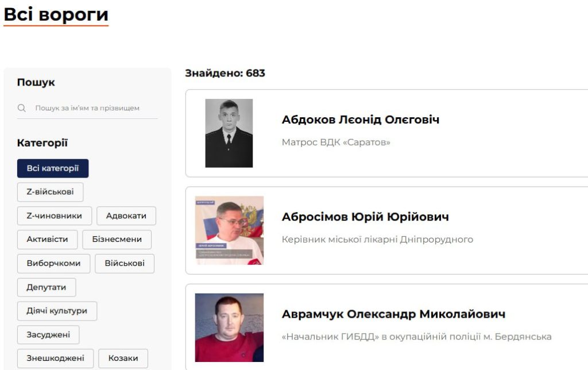Show the 'Діячі культури' category
Screen dimensions: 588x370
click(x=57, y=311)
